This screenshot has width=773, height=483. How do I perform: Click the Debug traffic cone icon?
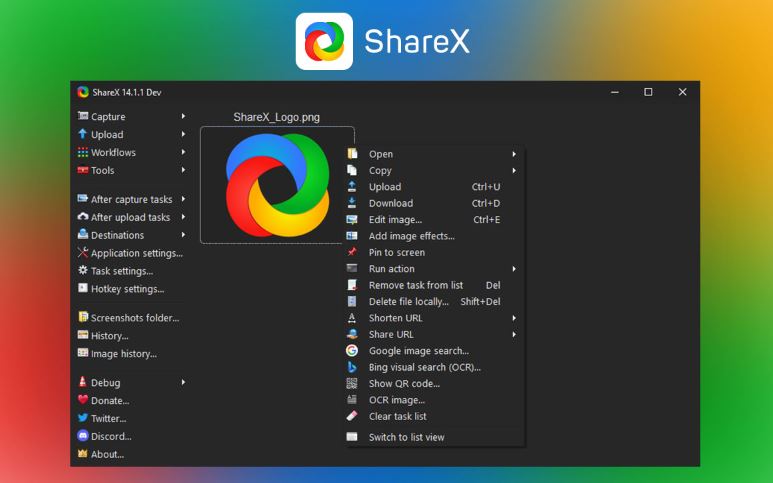(83, 381)
